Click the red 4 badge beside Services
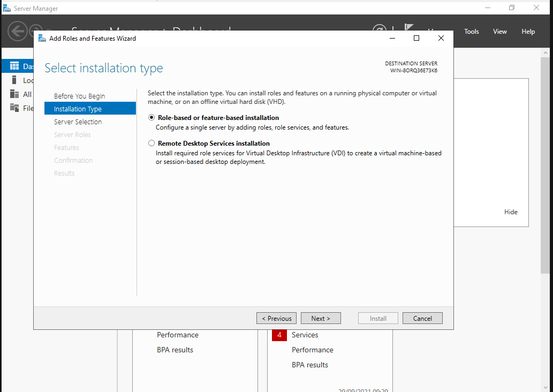 279,335
